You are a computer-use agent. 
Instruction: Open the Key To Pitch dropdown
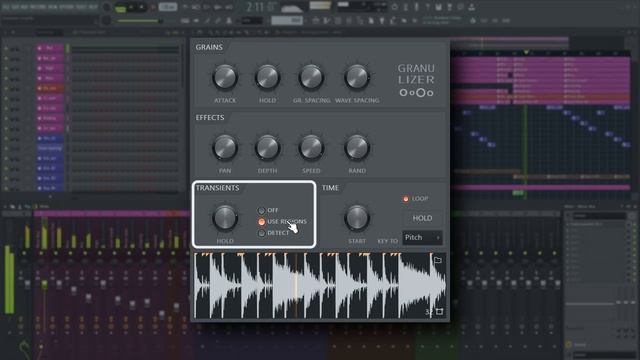coord(422,238)
